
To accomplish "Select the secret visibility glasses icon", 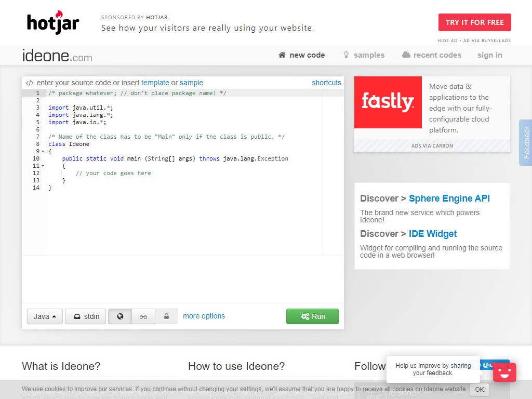I will tap(143, 316).
